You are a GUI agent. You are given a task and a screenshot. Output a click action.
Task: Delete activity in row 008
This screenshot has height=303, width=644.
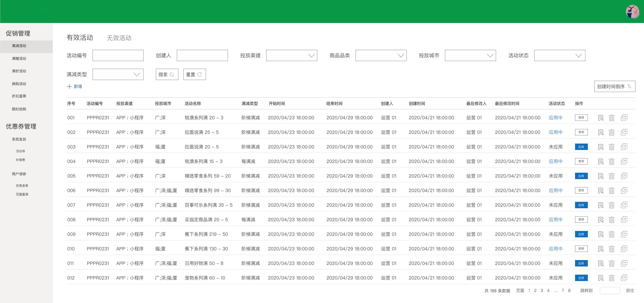pos(612,220)
